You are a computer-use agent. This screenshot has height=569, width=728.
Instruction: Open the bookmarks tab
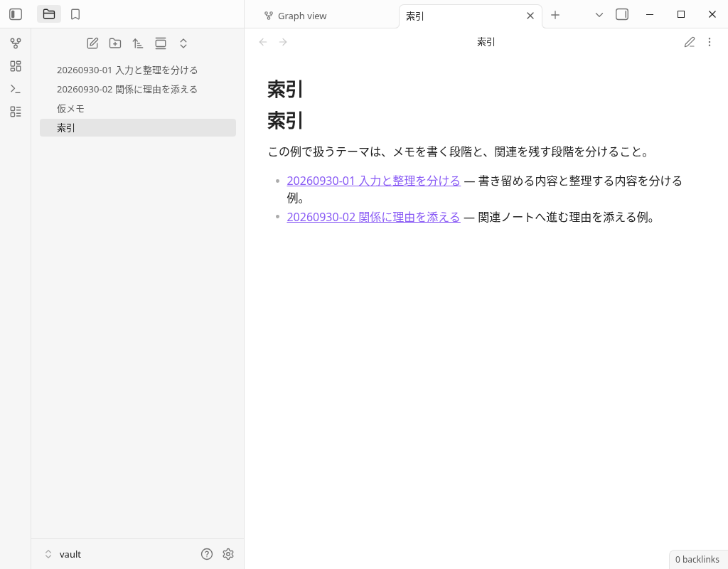[75, 14]
